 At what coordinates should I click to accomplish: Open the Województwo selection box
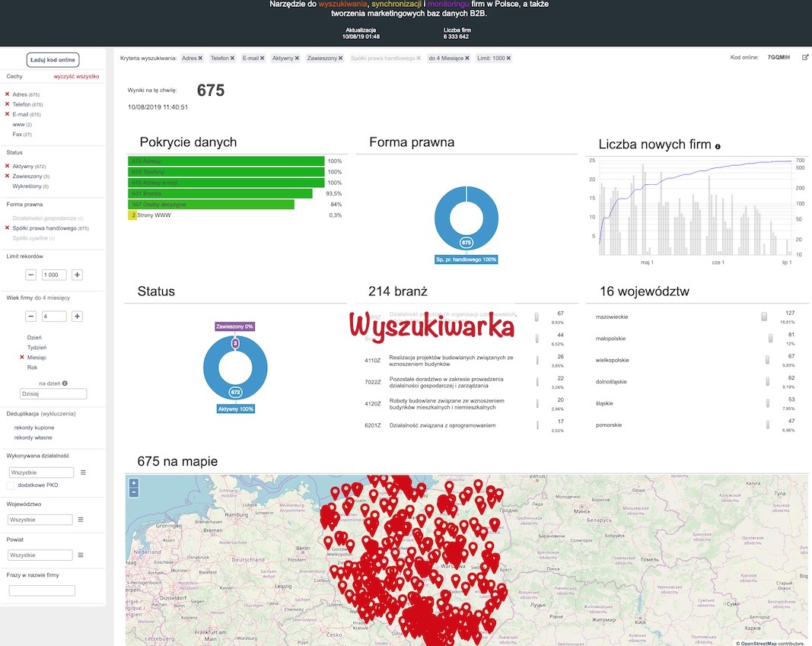[x=40, y=520]
